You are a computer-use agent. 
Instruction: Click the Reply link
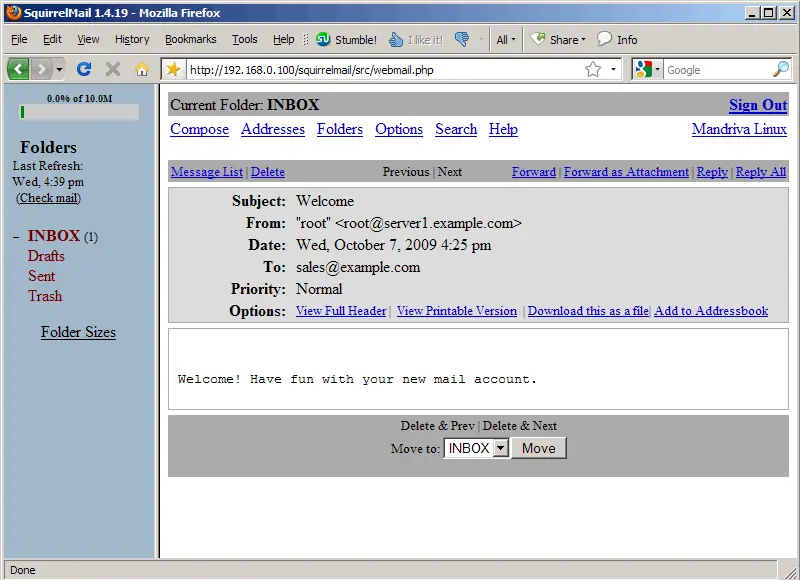click(x=712, y=172)
